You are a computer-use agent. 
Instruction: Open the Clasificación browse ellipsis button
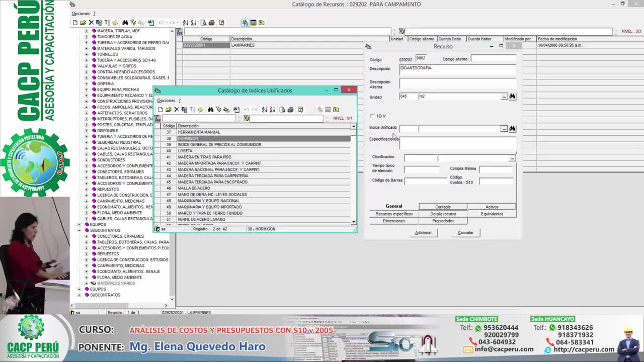(512, 158)
